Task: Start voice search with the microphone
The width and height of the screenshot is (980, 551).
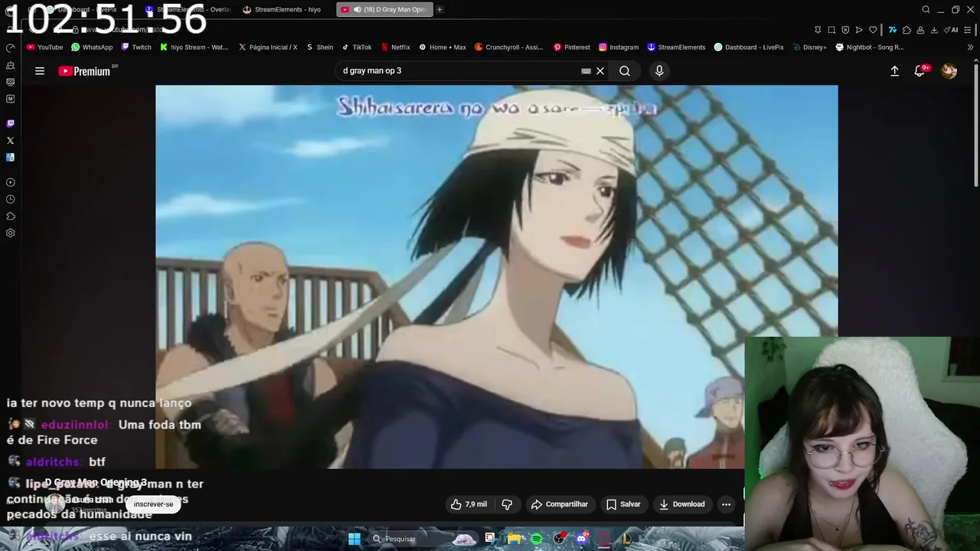Action: tap(659, 71)
